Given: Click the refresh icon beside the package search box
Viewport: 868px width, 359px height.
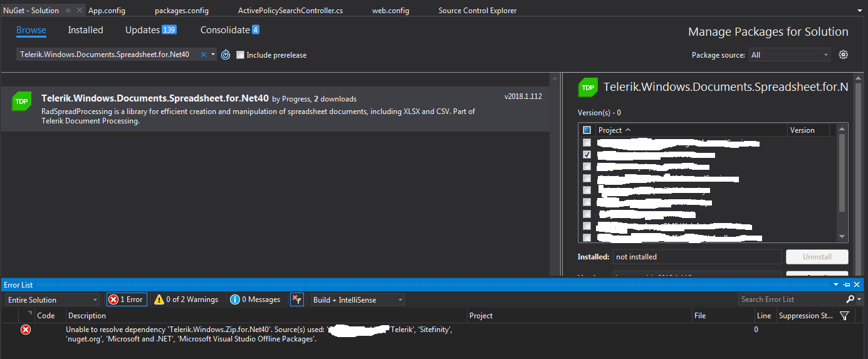Looking at the screenshot, I should pyautogui.click(x=226, y=55).
